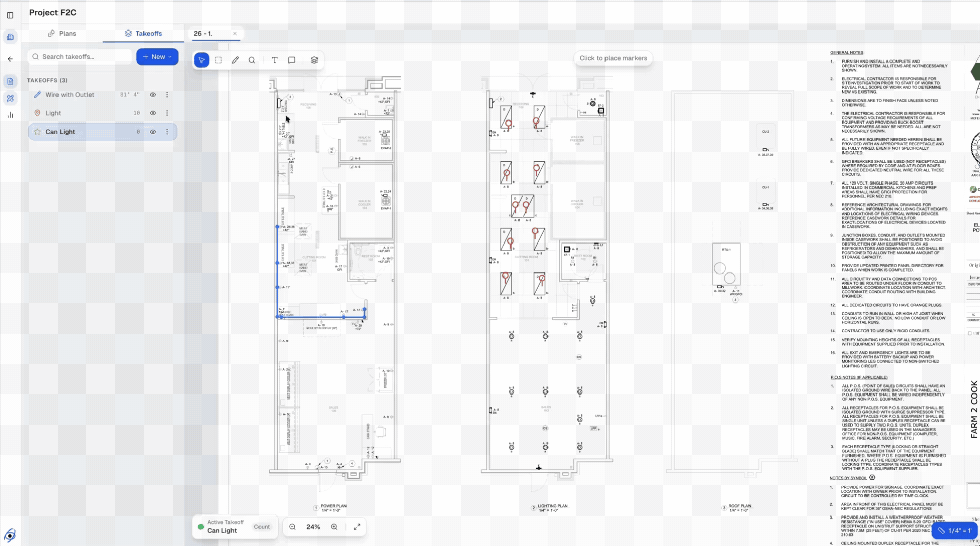980x546 pixels.
Task: Toggle the Can Light eye icon
Action: click(153, 132)
